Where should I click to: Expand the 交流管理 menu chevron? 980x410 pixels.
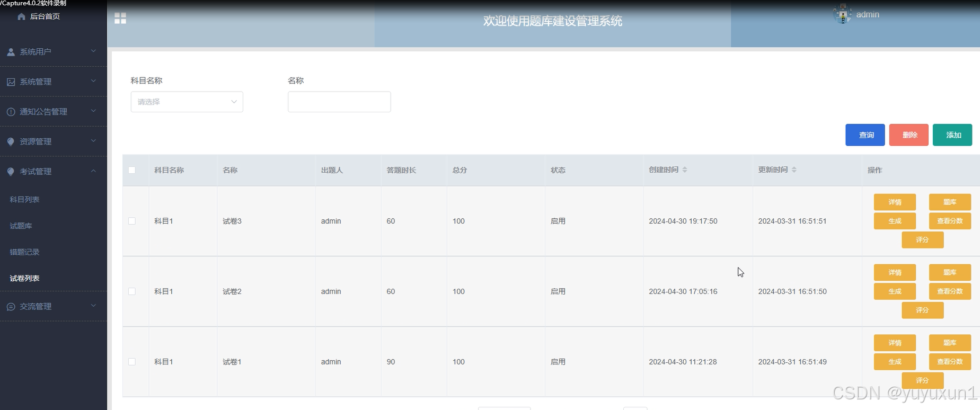[x=93, y=306]
